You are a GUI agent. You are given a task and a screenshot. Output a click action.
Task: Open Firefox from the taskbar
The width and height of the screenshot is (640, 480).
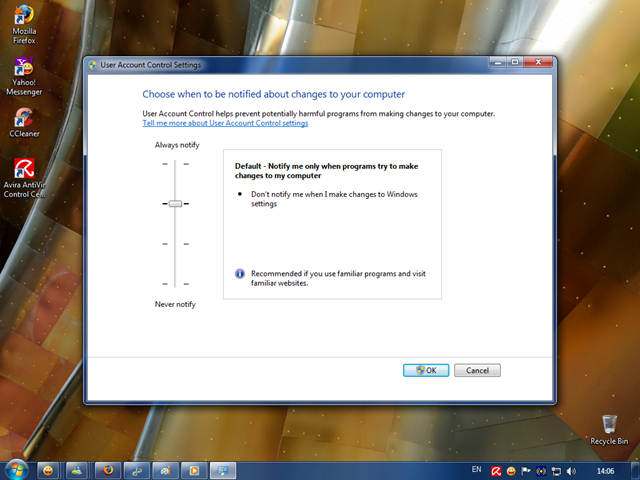pyautogui.click(x=107, y=469)
